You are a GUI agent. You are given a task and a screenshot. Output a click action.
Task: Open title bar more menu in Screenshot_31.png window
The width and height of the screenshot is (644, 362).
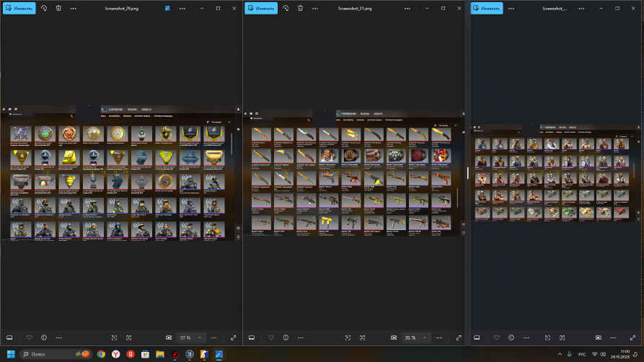pos(407,8)
